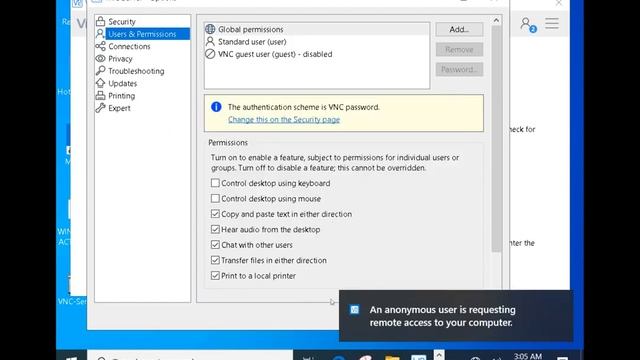The height and width of the screenshot is (360, 640).
Task: Click the options panel vertical scrollbar thumb
Action: (496, 139)
